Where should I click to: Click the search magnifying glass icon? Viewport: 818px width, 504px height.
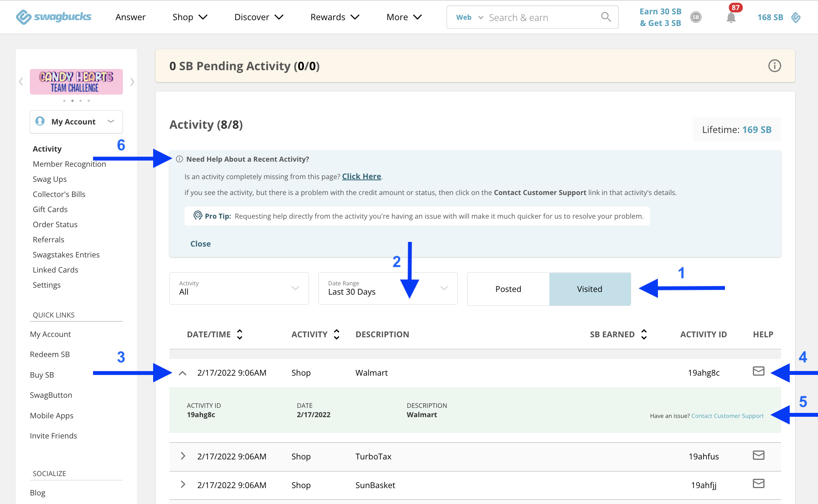point(606,17)
